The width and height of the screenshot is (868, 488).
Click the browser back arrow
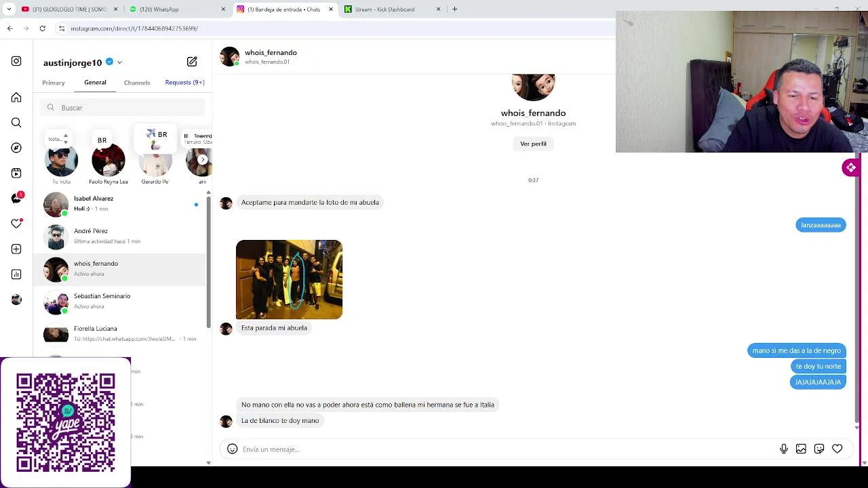[x=9, y=28]
